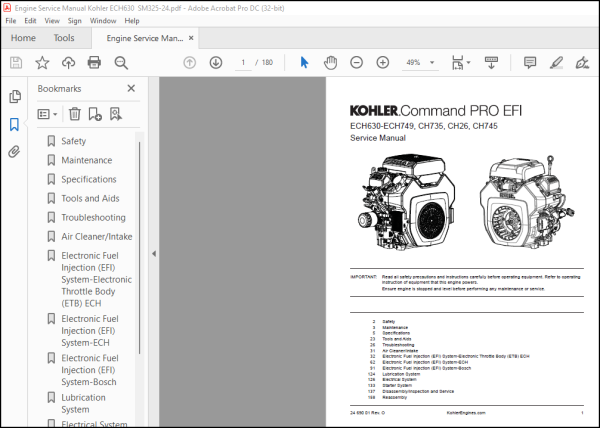Open the zoom level dropdown arrow
The width and height of the screenshot is (600, 428).
pyautogui.click(x=432, y=62)
